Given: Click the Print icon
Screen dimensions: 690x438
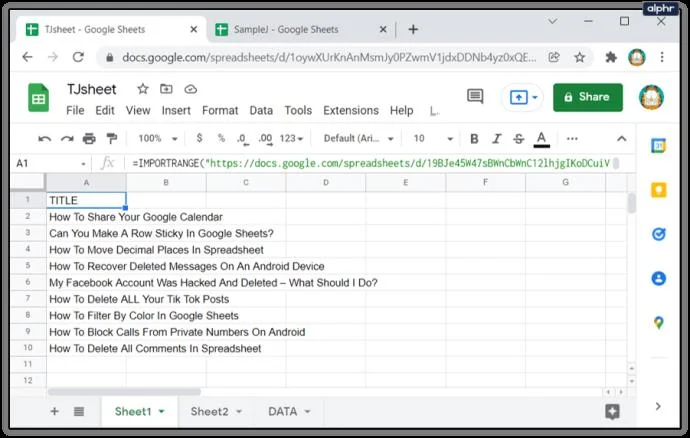Looking at the screenshot, I should pos(89,139).
